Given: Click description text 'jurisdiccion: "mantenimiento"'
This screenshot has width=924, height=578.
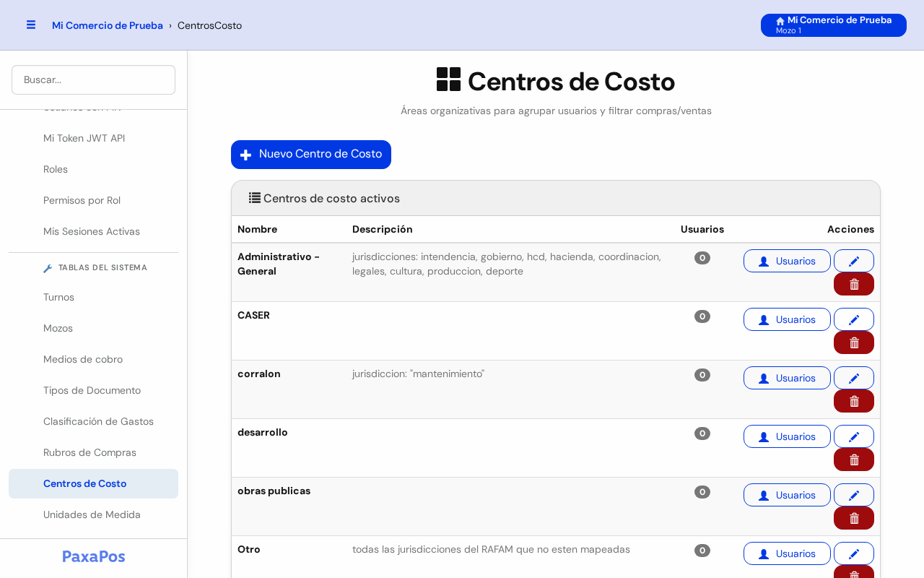Looking at the screenshot, I should click(x=418, y=374).
